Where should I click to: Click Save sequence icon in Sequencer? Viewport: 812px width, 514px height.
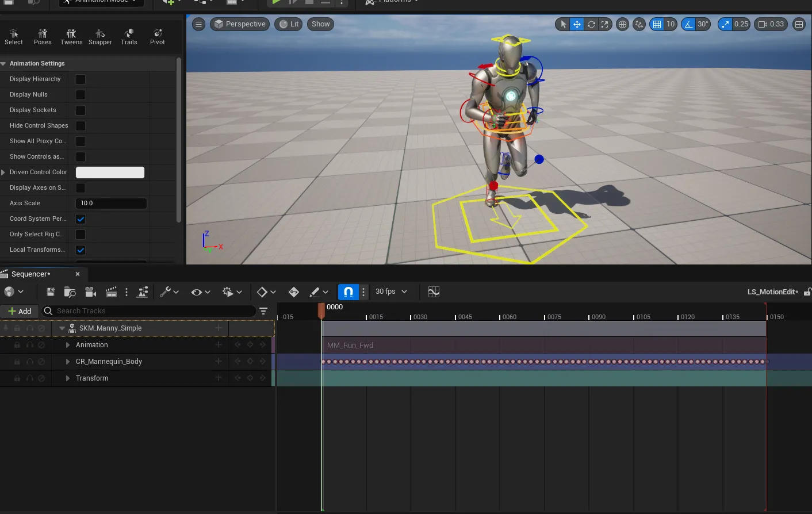(x=51, y=292)
